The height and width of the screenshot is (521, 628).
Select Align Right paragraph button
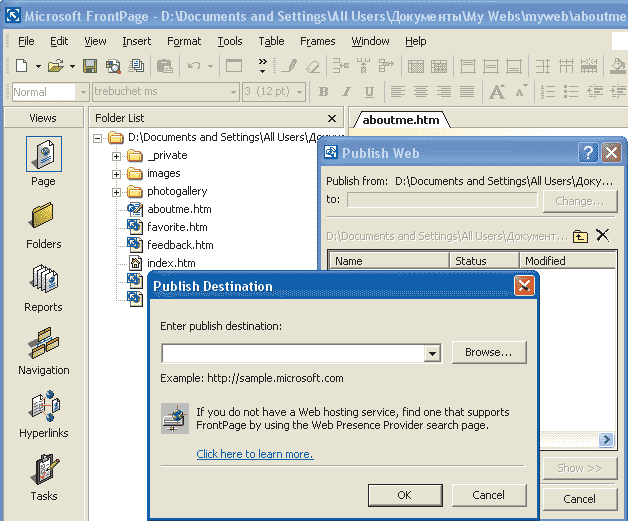click(x=444, y=92)
